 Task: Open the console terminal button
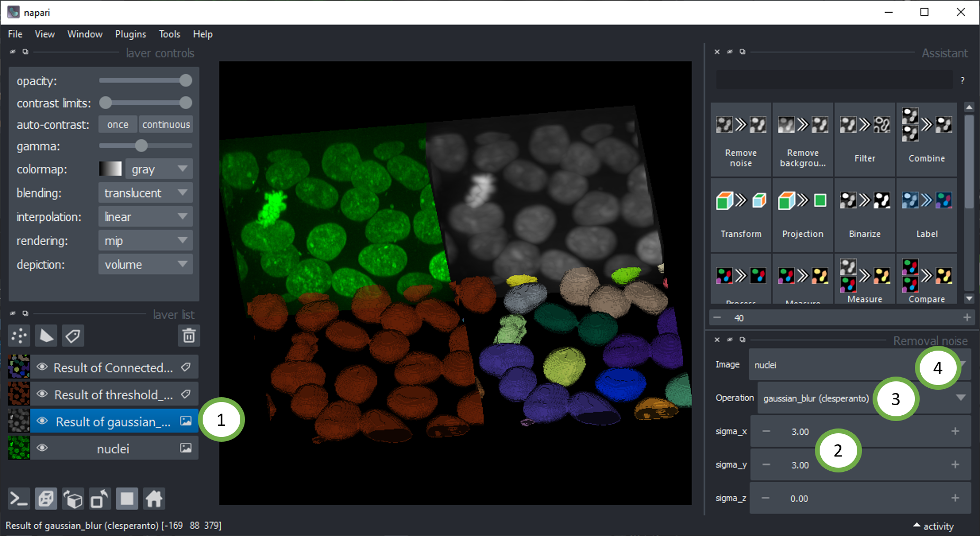coord(19,499)
